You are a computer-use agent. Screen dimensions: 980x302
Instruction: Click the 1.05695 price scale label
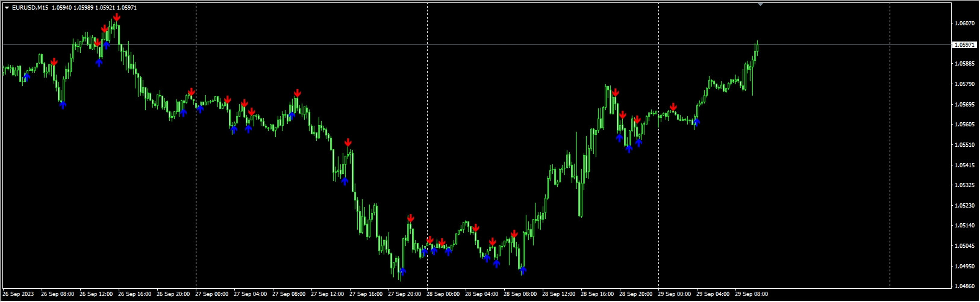[x=964, y=105]
